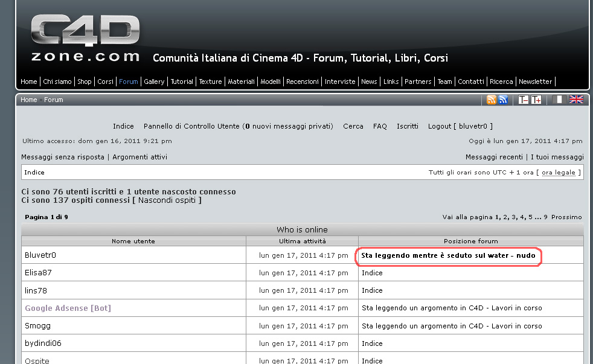Open the blue RSS feed icon
This screenshot has height=364, width=593.
click(x=503, y=100)
